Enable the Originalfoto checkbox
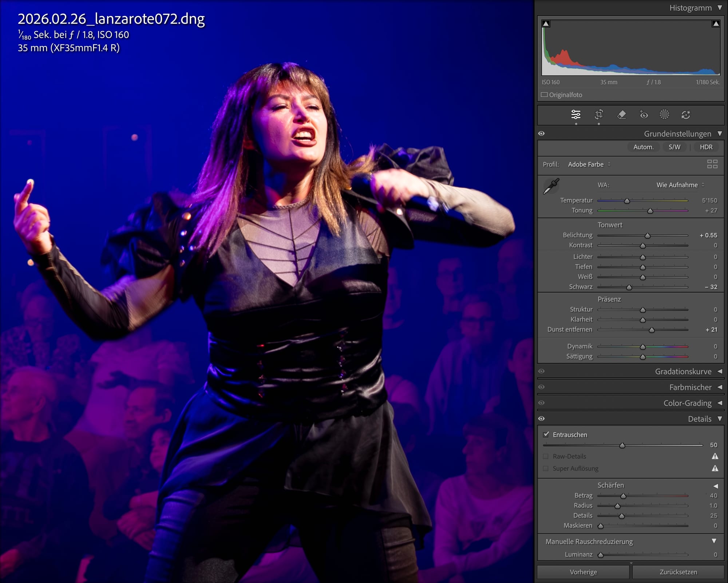The height and width of the screenshot is (583, 728). [544, 95]
